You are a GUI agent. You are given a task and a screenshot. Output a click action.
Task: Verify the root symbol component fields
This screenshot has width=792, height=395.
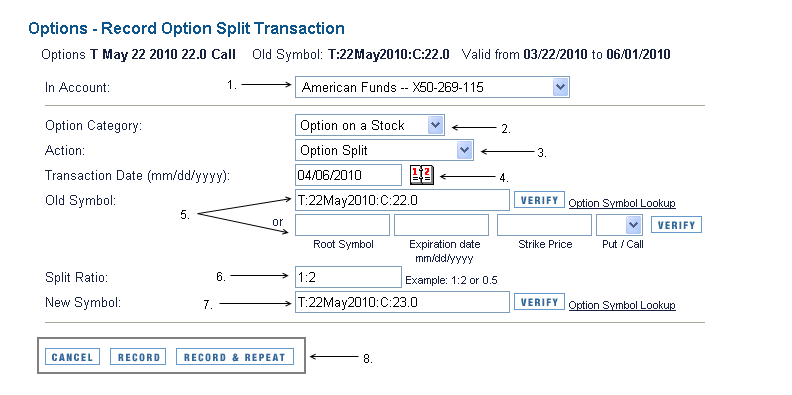tap(676, 225)
